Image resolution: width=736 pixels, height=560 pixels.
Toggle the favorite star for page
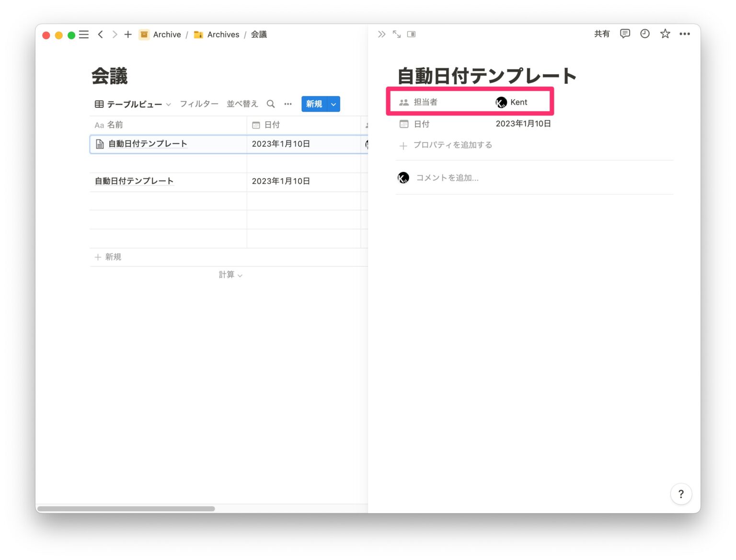[x=665, y=34]
